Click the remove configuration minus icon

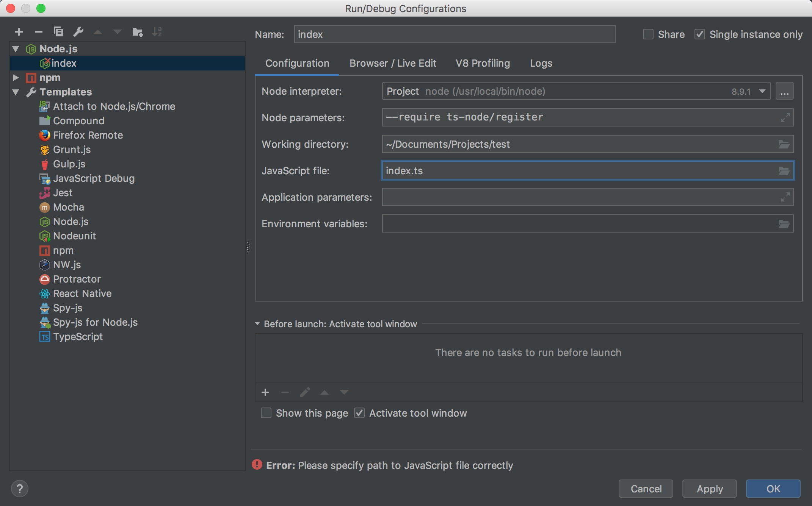[38, 32]
